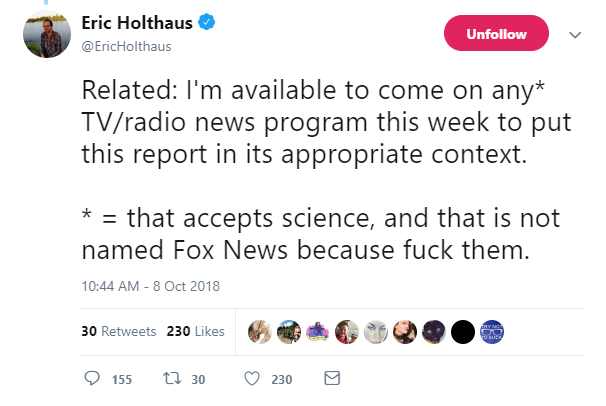Open Eric Holthaus's profile picture
Viewport: 606px width, 406px height.
47,36
